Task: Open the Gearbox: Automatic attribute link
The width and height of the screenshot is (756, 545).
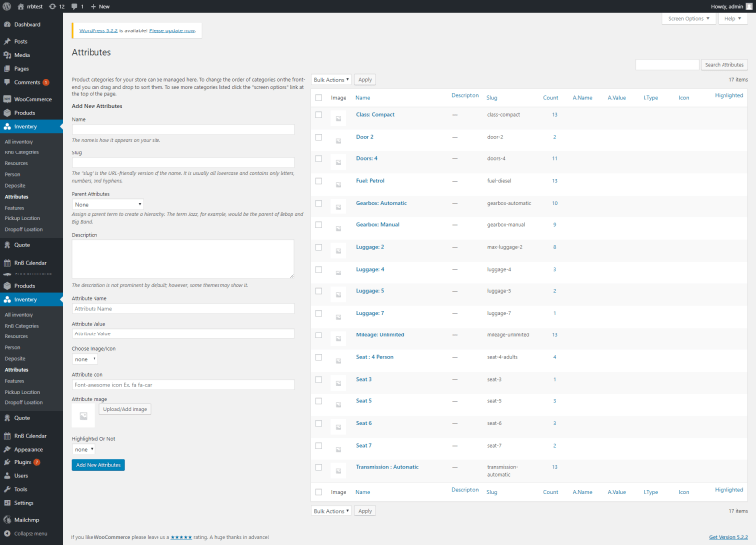Action: [381, 203]
